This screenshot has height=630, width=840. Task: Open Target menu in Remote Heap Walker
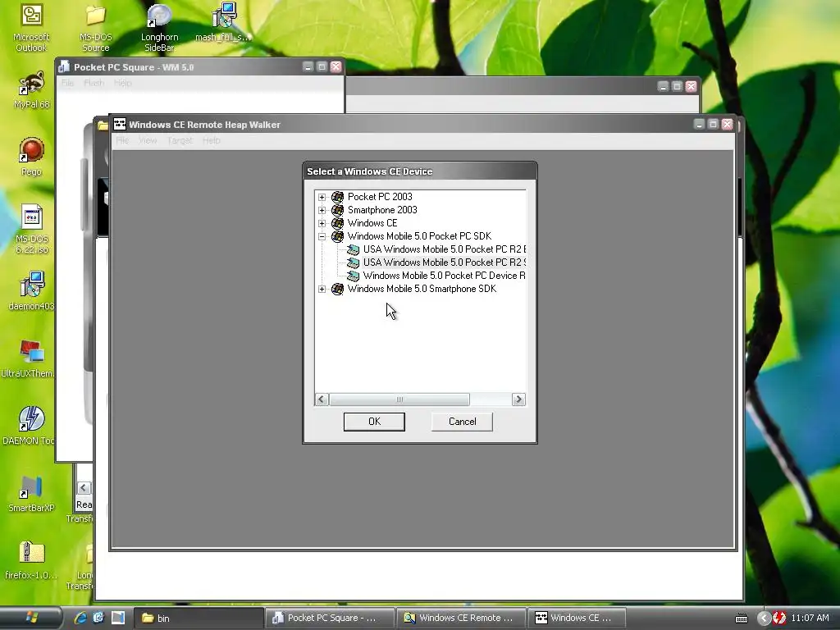(180, 140)
